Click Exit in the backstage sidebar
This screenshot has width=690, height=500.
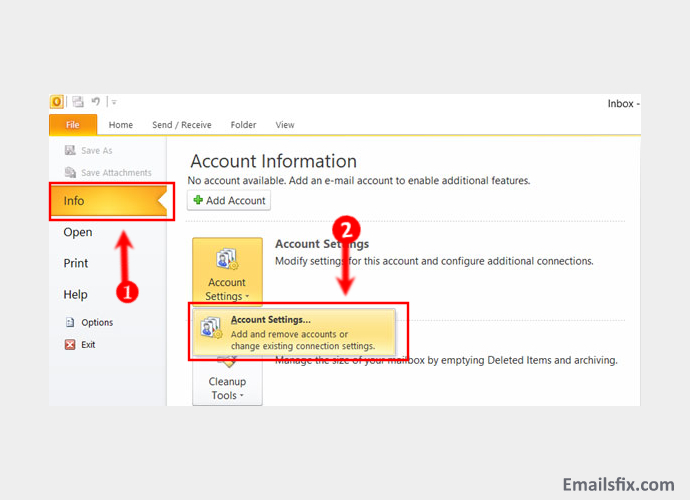[x=80, y=345]
